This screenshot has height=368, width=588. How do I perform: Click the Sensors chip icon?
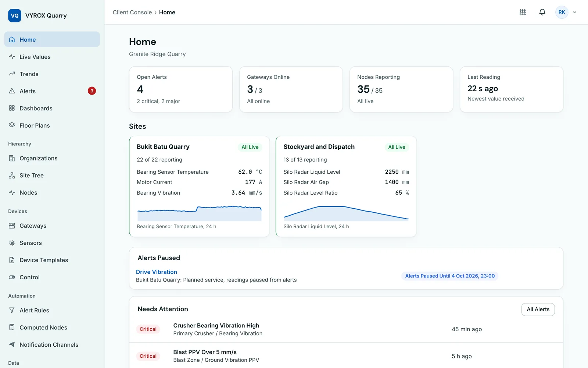(12, 243)
